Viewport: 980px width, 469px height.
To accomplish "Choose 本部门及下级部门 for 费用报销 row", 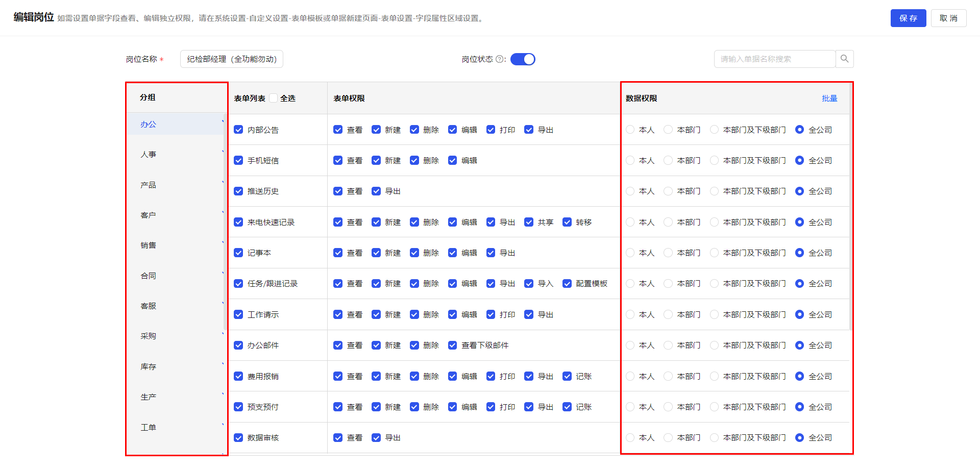I will [714, 376].
